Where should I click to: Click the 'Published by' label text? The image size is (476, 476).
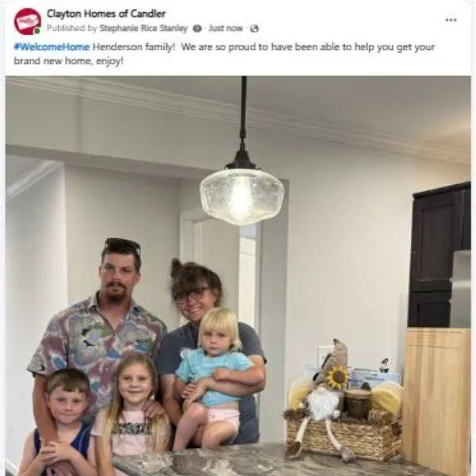coord(71,29)
